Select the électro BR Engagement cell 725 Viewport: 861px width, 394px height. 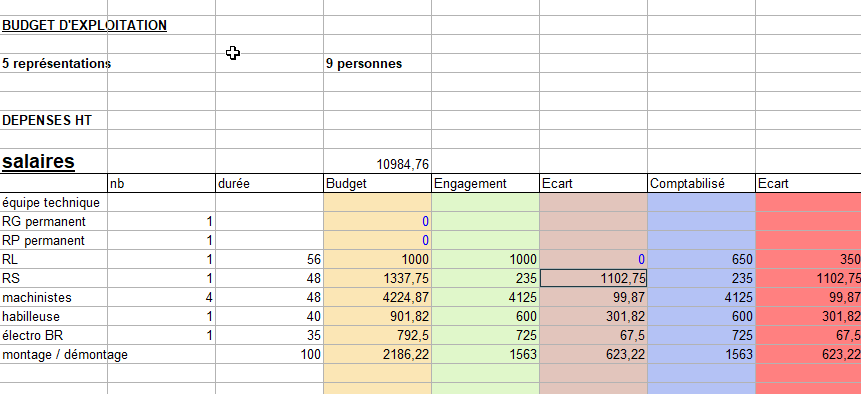tap(485, 335)
